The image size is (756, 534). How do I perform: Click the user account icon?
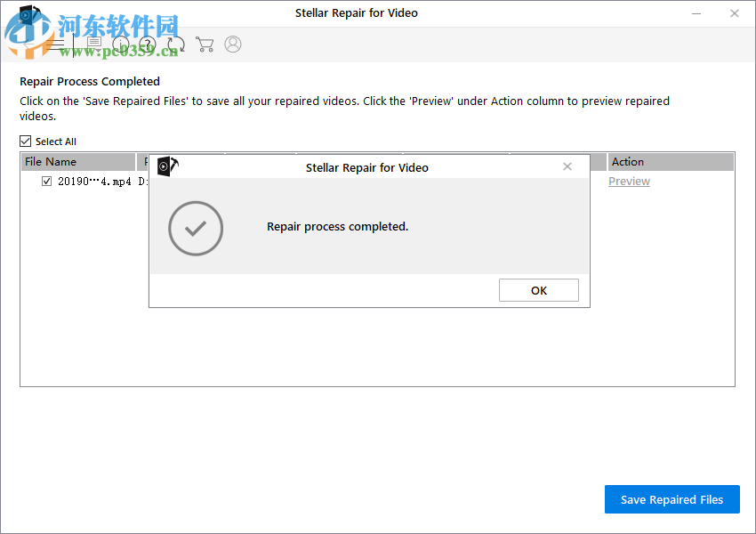(233, 44)
